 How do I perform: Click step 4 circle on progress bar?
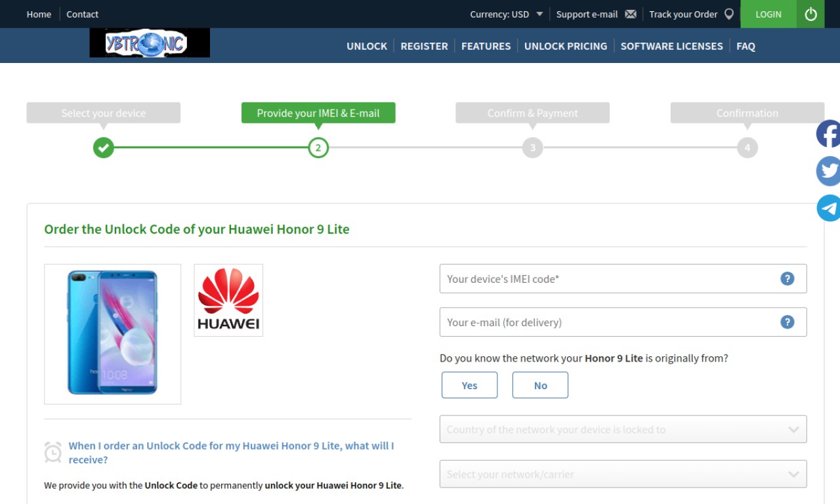(x=747, y=148)
